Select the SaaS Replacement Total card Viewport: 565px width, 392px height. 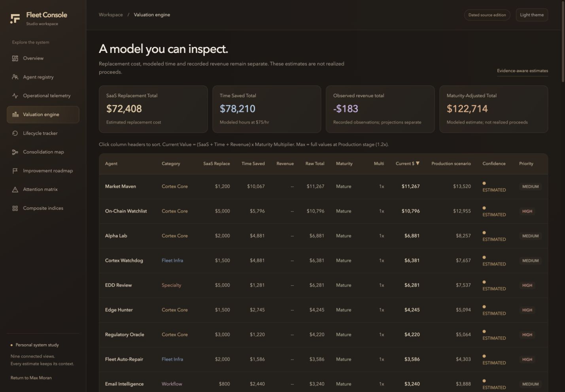click(x=153, y=109)
